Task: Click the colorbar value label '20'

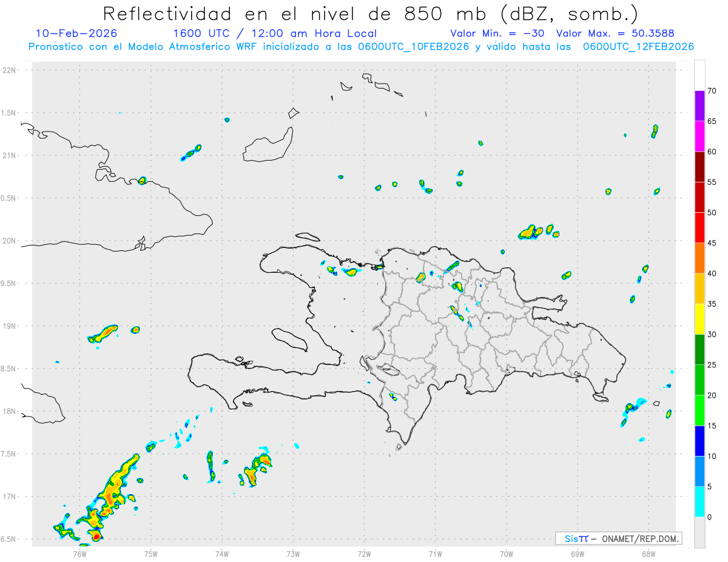Action: coord(712,395)
